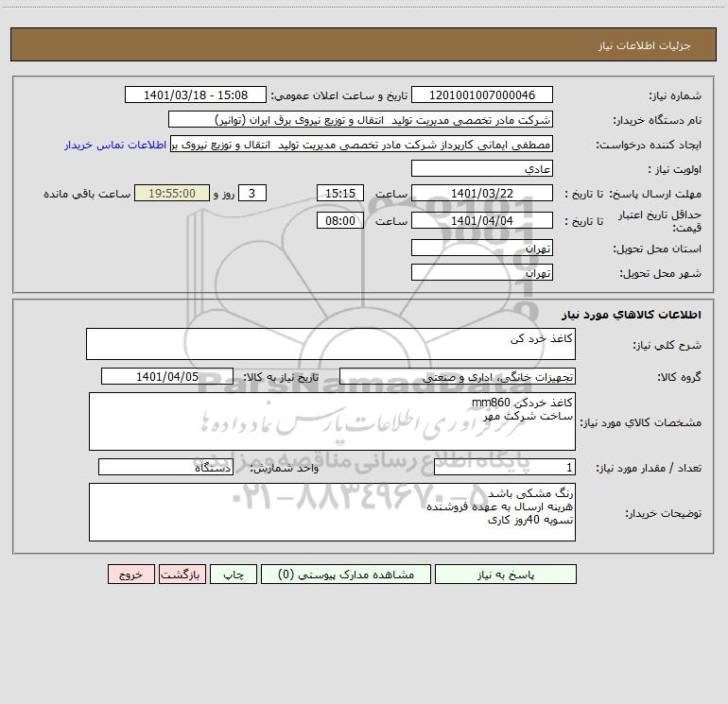The height and width of the screenshot is (704, 728).
Task: Click general description box کاغذ خرد کن
Action: (x=331, y=344)
